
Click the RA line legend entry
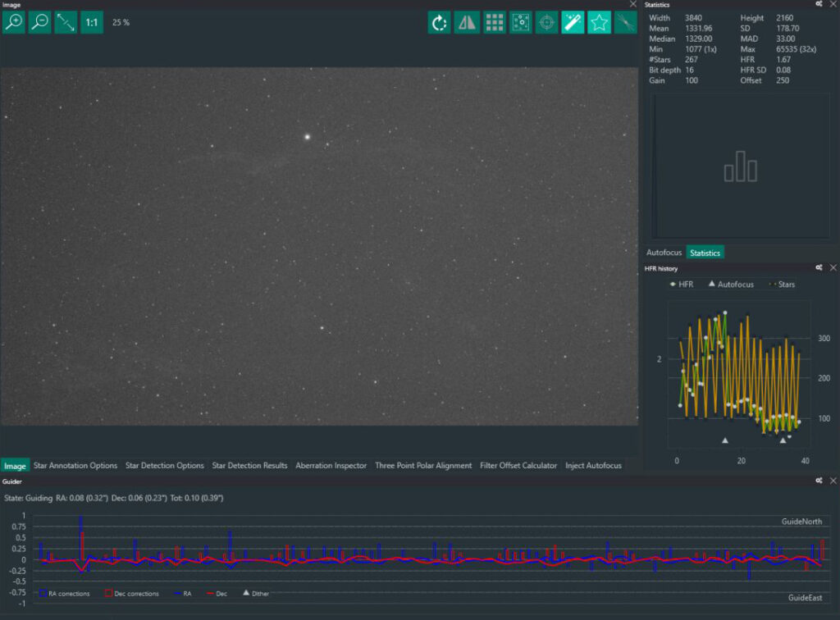point(183,593)
